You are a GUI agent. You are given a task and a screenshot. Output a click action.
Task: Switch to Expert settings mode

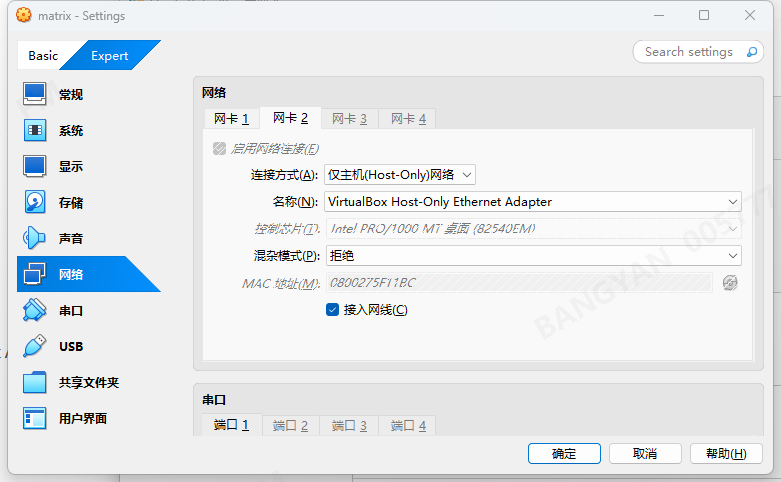[x=110, y=55]
